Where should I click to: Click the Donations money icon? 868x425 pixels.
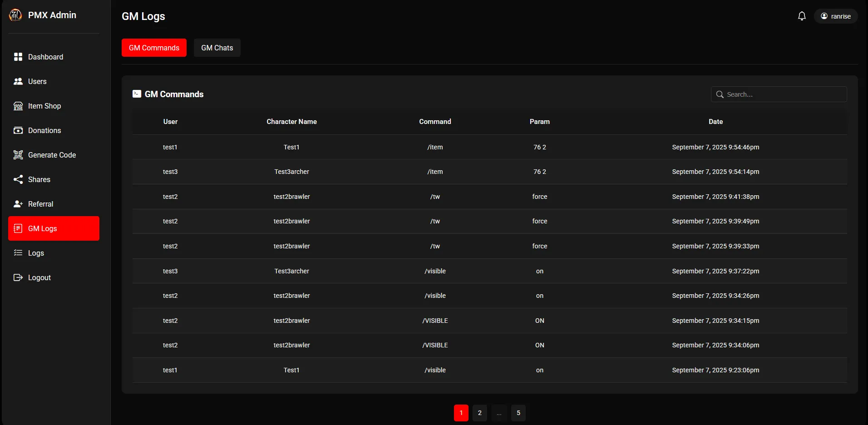pos(18,130)
